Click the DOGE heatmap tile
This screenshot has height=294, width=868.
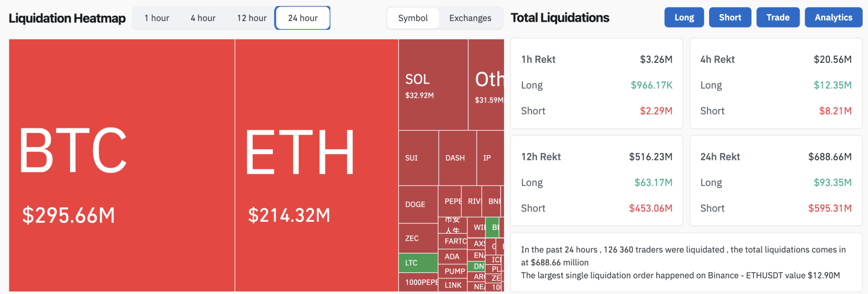(x=418, y=204)
